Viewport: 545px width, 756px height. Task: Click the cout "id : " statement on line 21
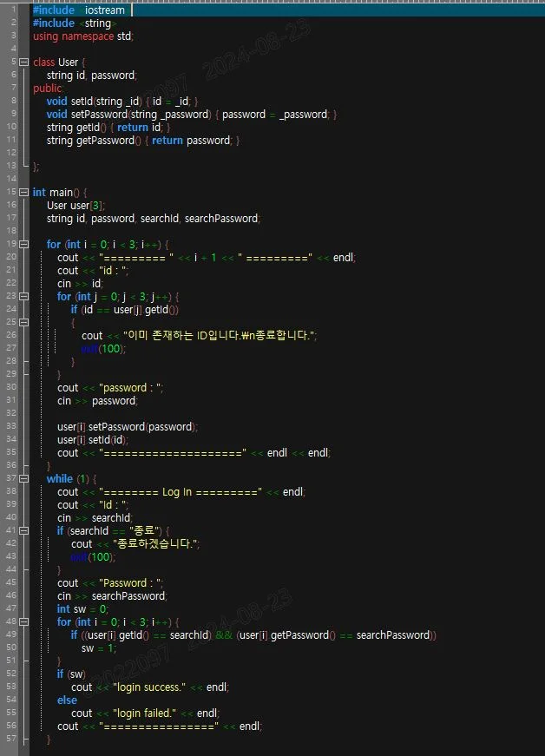[x=93, y=271]
